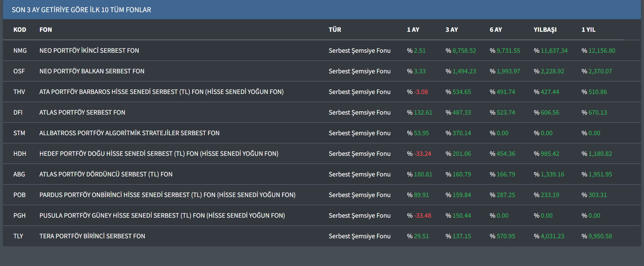The height and width of the screenshot is (266, 644).
Task: Click the TLY fund code
Action: [x=18, y=236]
